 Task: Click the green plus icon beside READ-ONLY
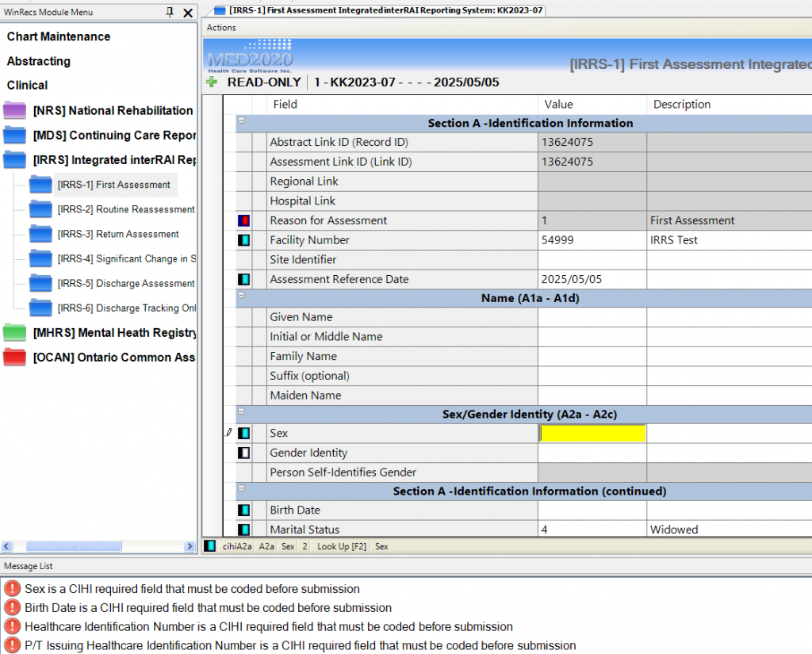click(x=210, y=82)
